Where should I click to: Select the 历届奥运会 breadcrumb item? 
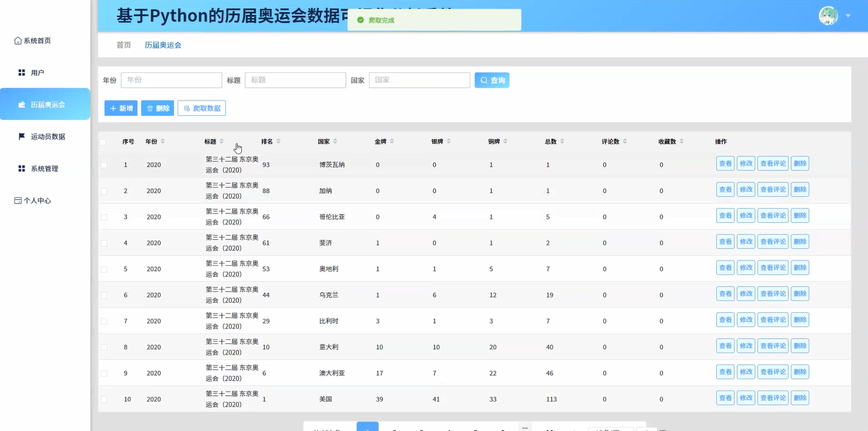(162, 45)
